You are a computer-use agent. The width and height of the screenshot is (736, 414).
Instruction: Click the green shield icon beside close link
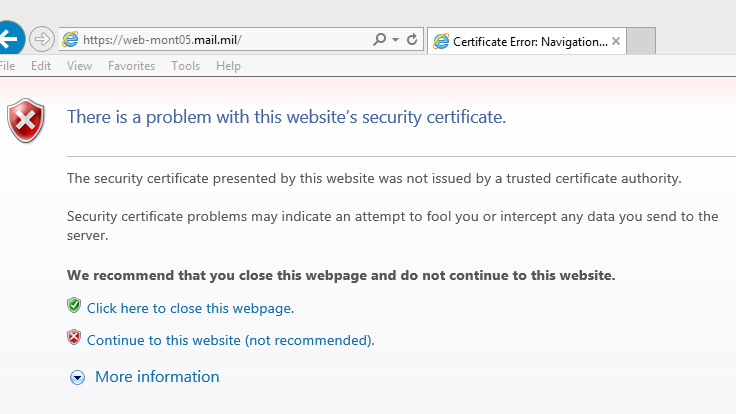(x=74, y=306)
